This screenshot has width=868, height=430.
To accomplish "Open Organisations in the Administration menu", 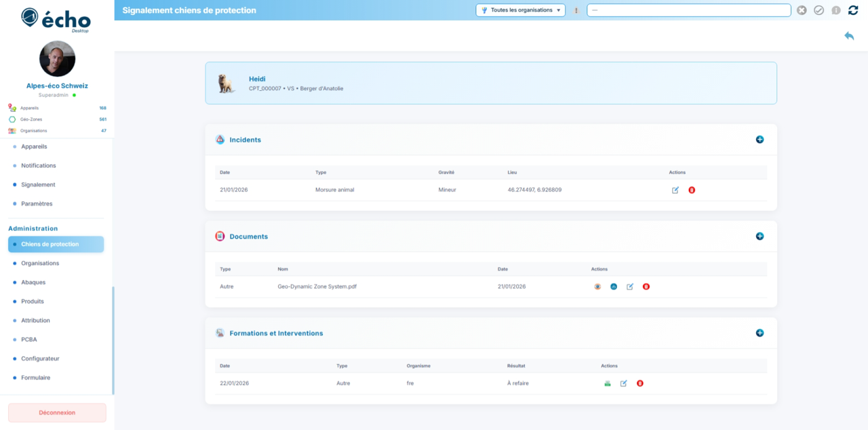I will coord(40,263).
